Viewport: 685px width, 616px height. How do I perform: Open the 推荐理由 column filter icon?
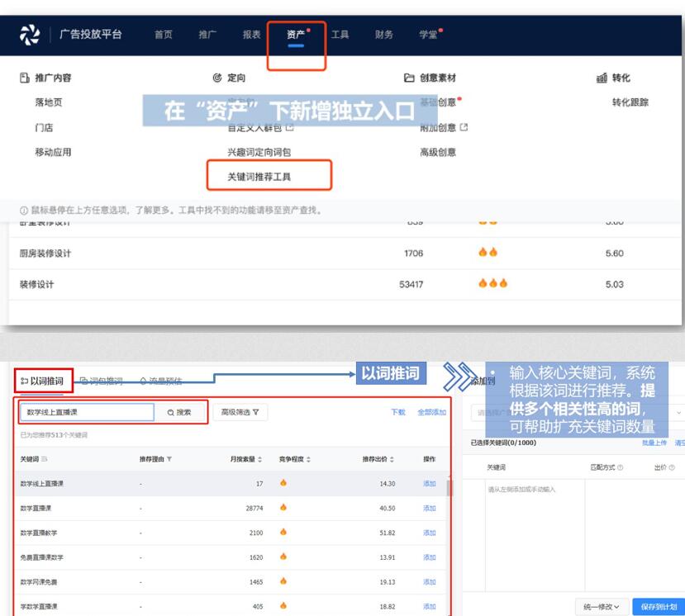coord(169,459)
